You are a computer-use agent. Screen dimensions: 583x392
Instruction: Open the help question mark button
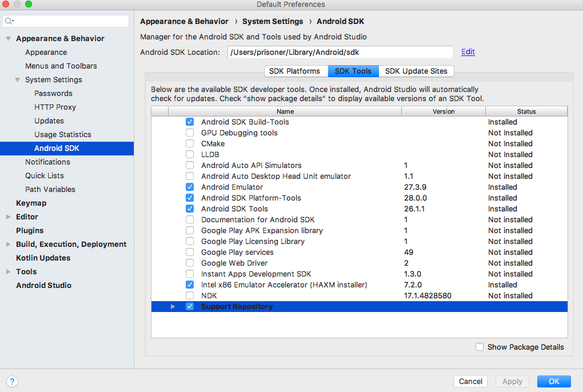pos(12,381)
